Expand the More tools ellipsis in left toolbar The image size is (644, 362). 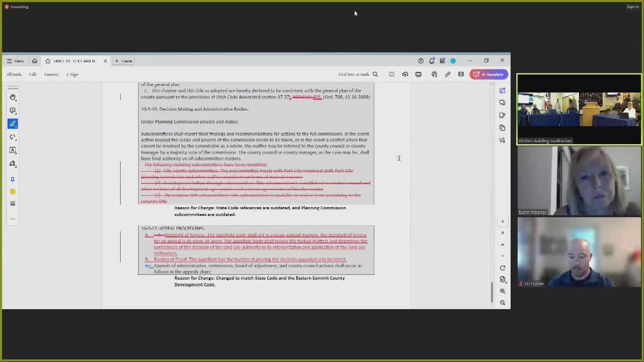[x=13, y=218]
